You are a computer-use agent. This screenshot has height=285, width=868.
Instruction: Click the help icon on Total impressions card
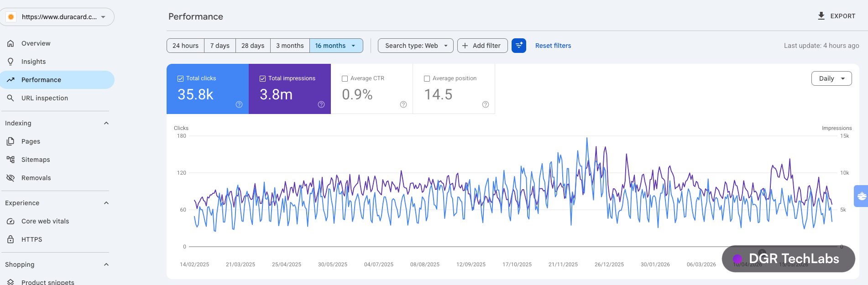click(x=321, y=104)
